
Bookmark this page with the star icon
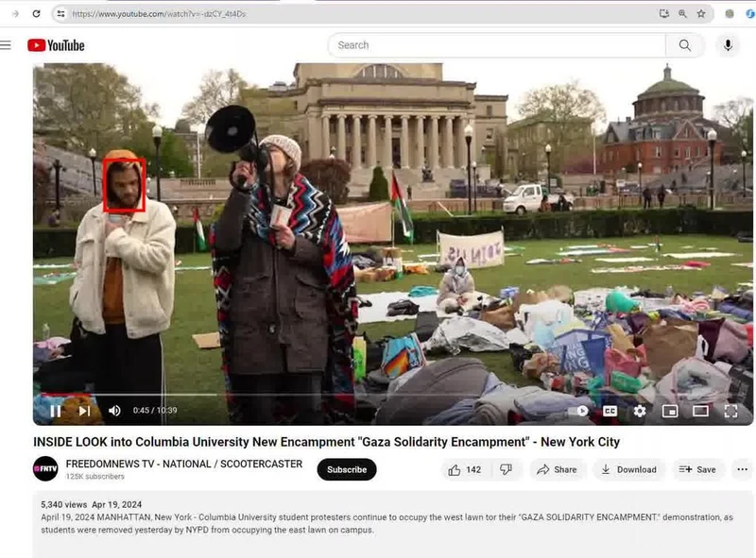coord(701,14)
